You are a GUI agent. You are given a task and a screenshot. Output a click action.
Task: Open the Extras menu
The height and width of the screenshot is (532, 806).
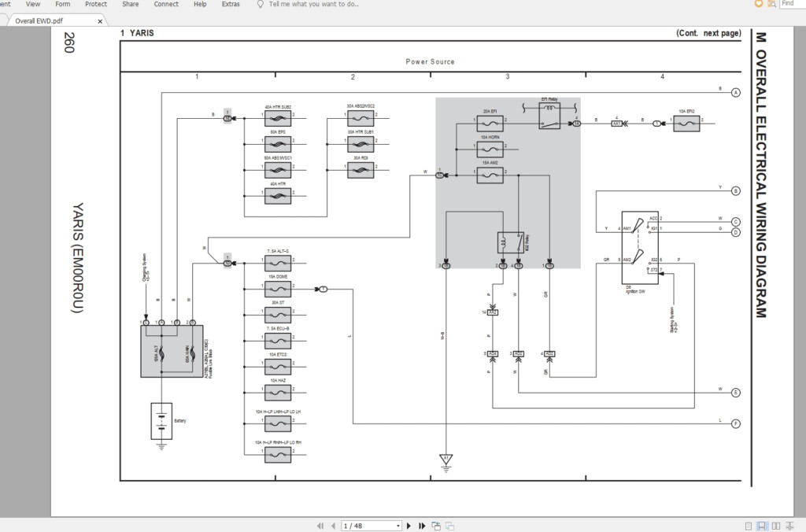pos(231,4)
